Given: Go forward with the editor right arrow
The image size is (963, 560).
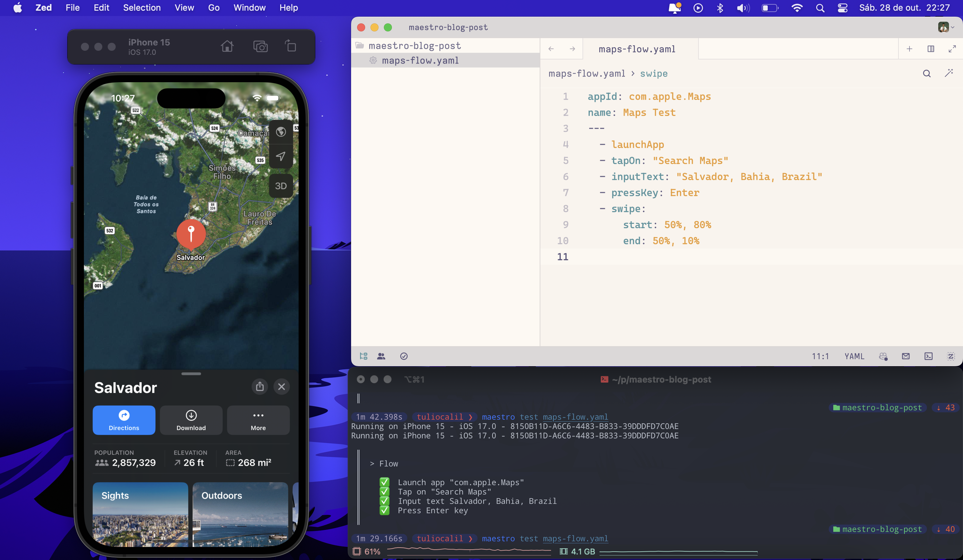Looking at the screenshot, I should (572, 49).
